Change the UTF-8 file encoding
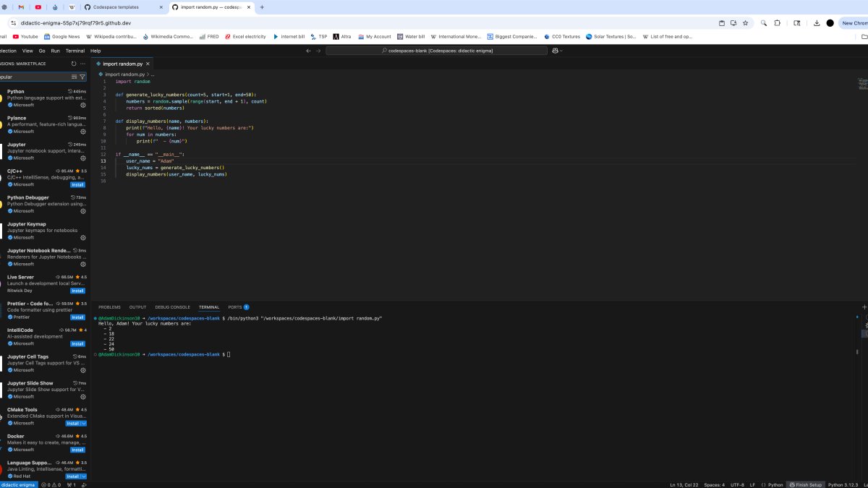 click(x=737, y=484)
